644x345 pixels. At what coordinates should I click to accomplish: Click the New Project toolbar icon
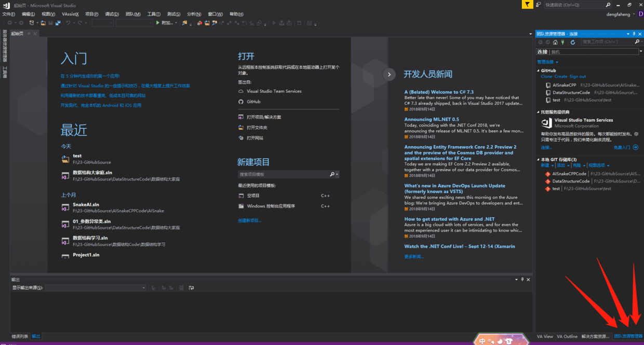32,23
